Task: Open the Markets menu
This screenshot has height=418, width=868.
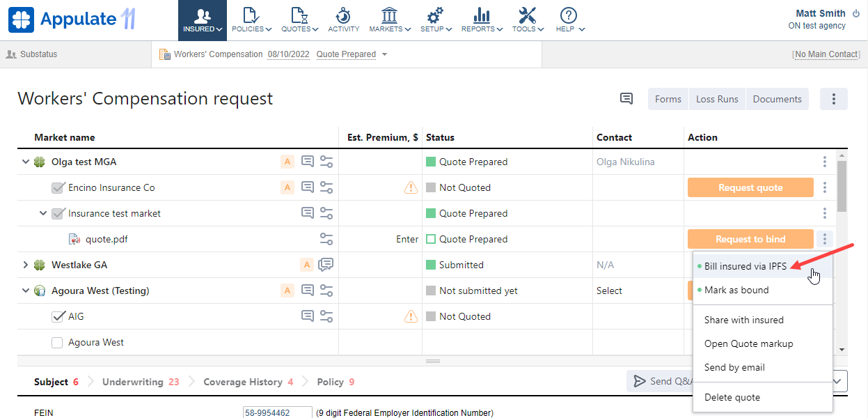Action: click(390, 20)
